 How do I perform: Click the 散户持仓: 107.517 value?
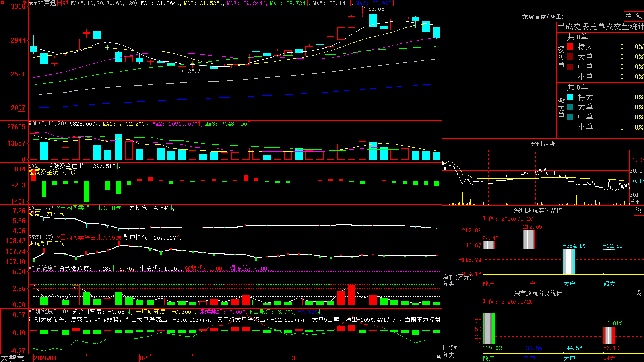[x=152, y=238]
